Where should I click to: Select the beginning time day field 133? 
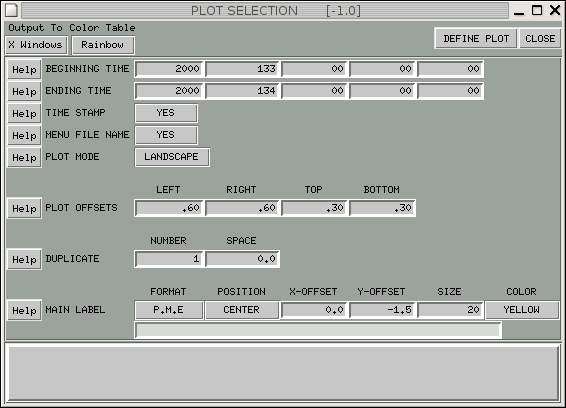(x=242, y=69)
